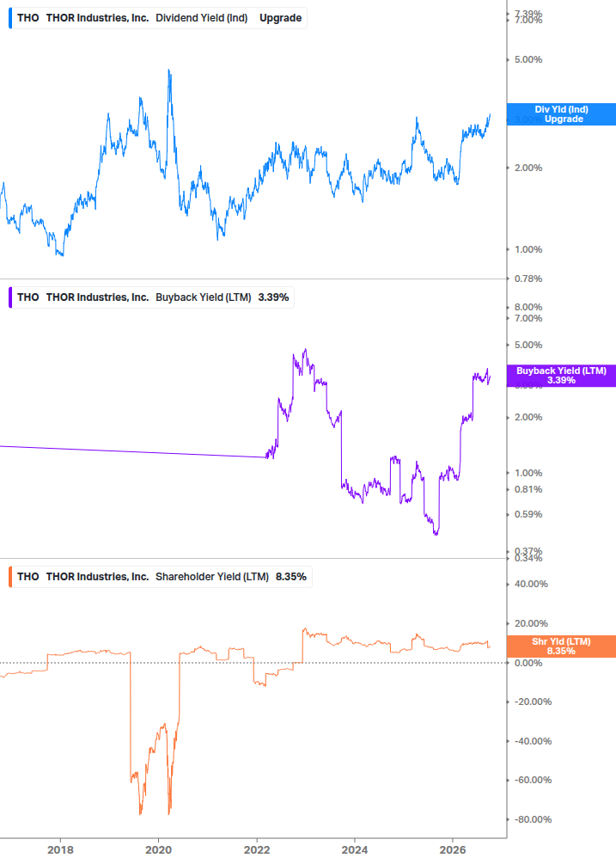Click the 3.39% value in Buyback Yield legend
This screenshot has height=864, width=616.
point(273,297)
